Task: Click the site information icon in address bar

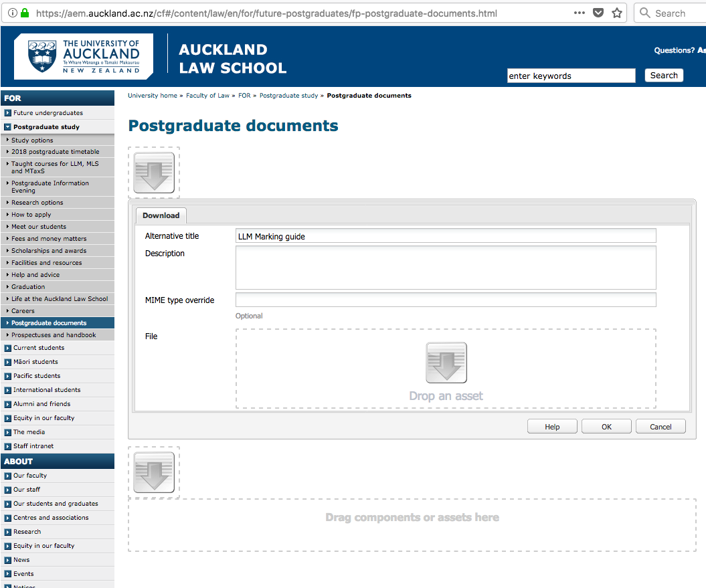Action: pos(12,13)
